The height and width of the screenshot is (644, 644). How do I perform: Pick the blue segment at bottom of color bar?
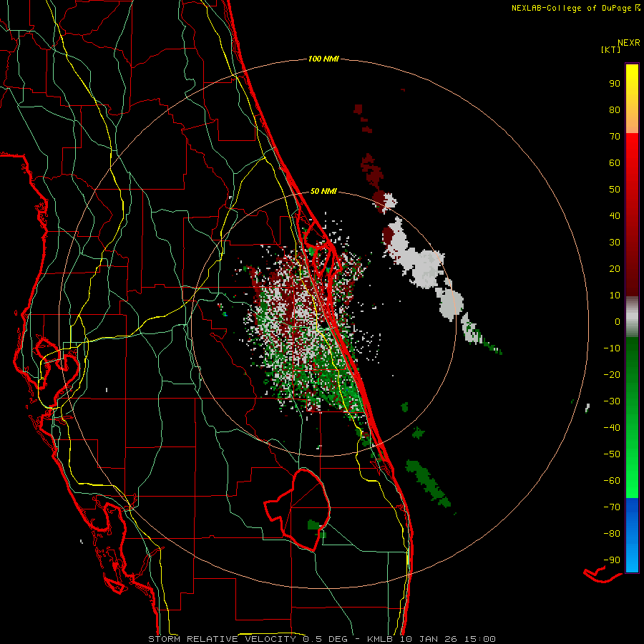click(632, 535)
